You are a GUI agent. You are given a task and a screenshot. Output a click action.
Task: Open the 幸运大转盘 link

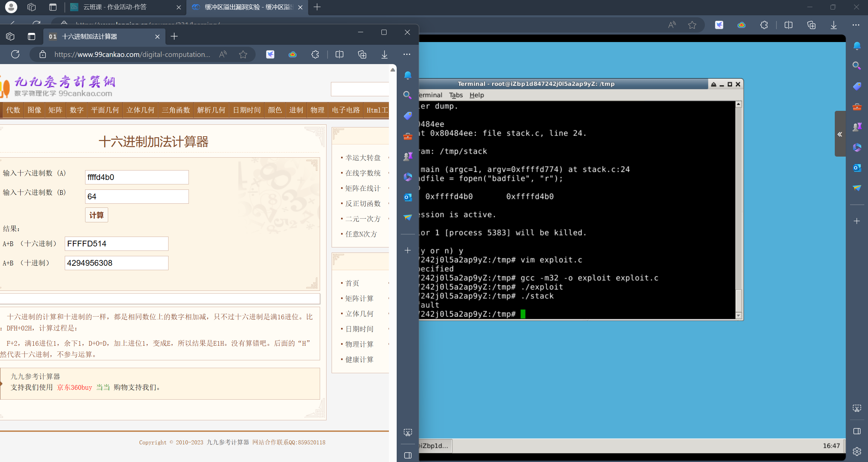click(363, 158)
